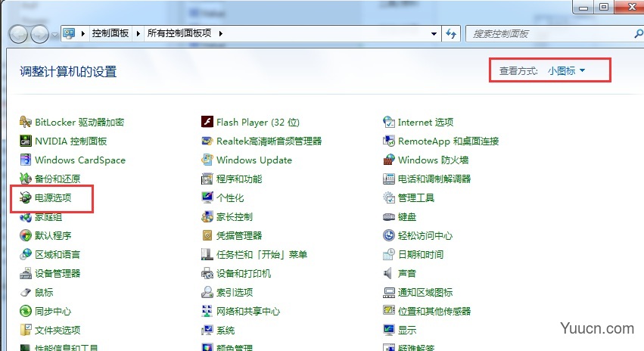Go back with the Back arrow
The image size is (644, 351).
[x=18, y=34]
